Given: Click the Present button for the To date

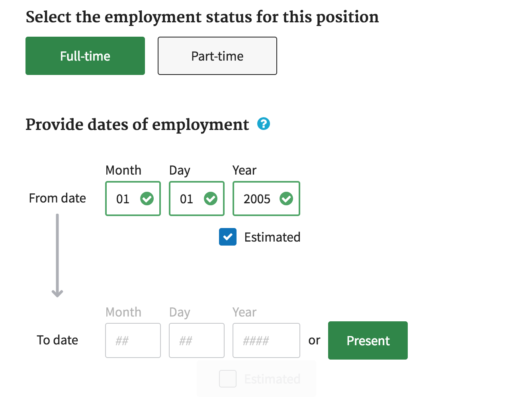Looking at the screenshot, I should [x=367, y=340].
